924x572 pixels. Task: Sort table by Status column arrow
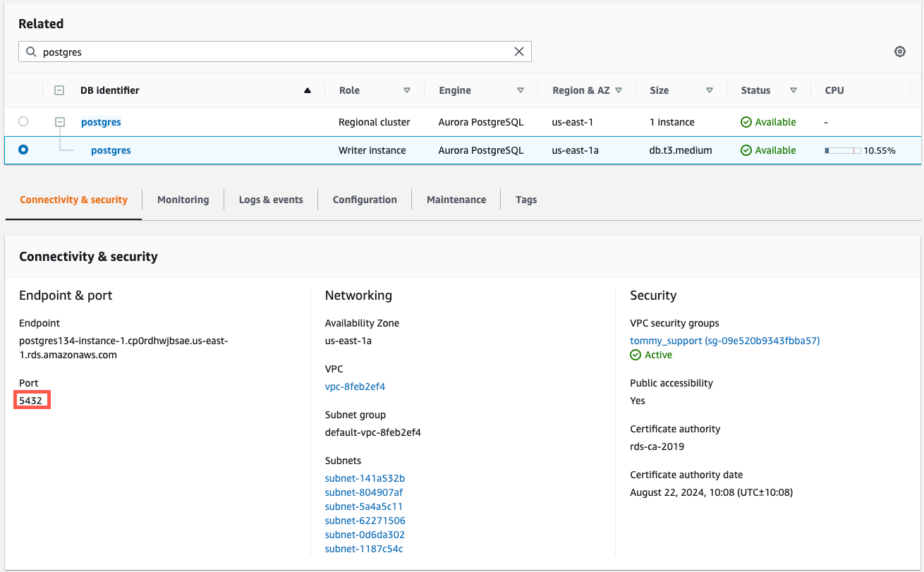(x=794, y=90)
